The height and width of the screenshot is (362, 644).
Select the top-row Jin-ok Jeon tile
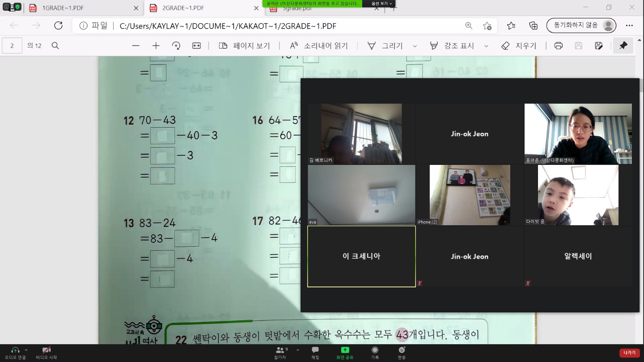point(470,134)
